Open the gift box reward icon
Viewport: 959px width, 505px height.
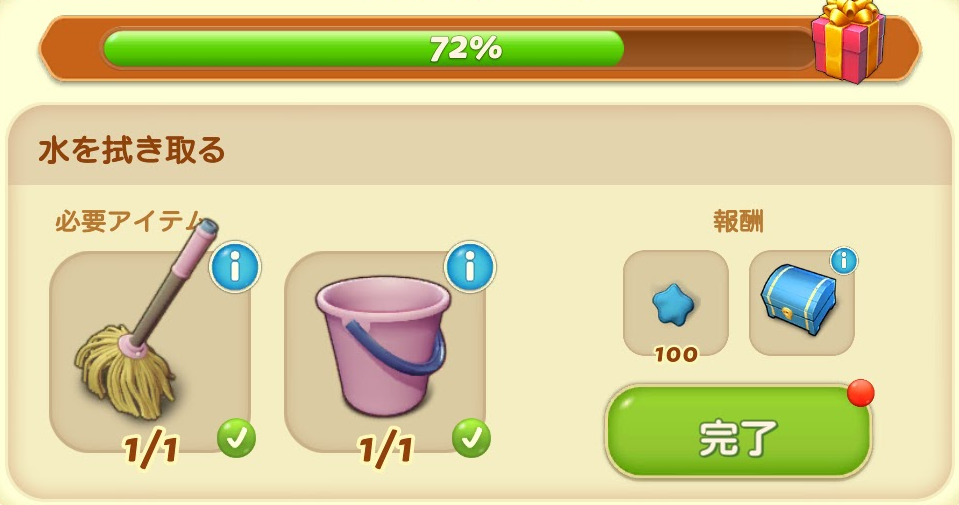[x=849, y=40]
